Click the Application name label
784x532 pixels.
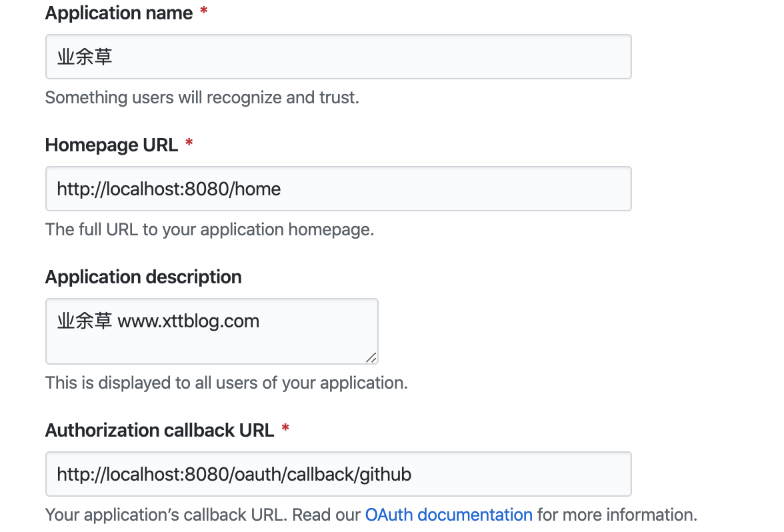pyautogui.click(x=119, y=13)
